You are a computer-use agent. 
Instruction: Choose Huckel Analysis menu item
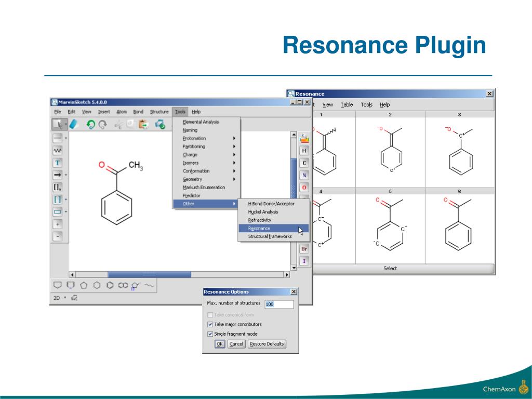[x=273, y=212]
